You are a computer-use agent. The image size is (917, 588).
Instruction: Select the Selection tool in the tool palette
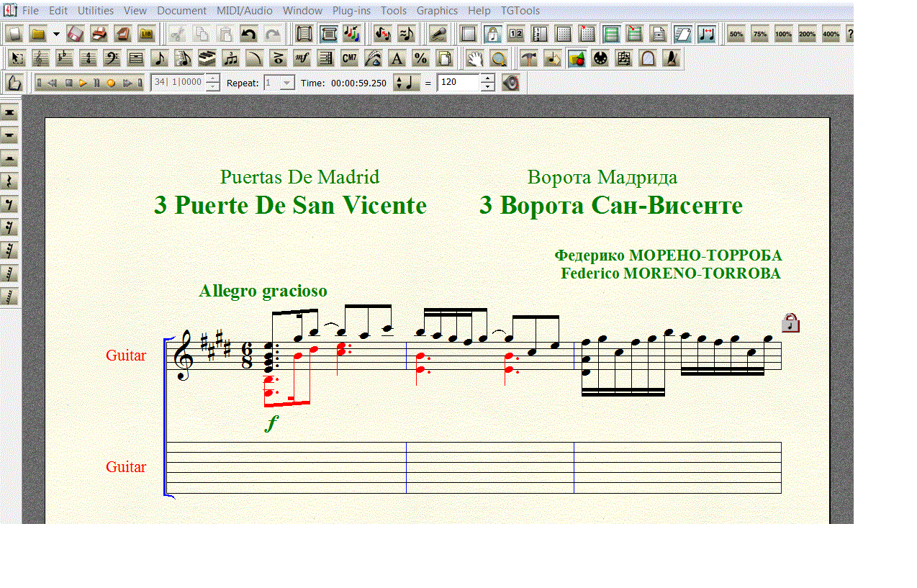coord(17,58)
